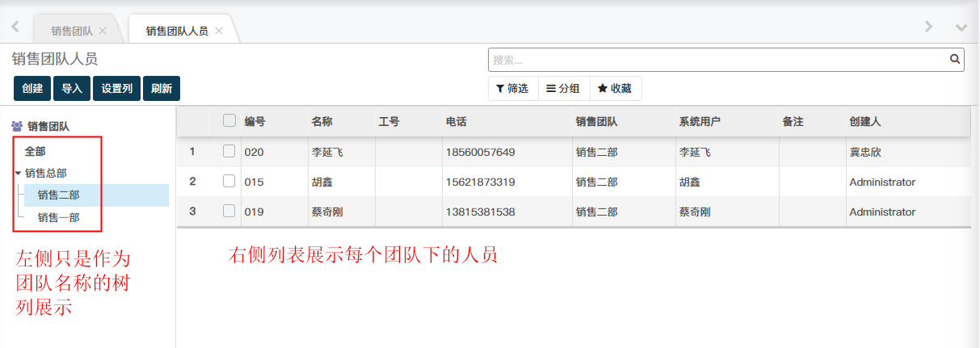
Task: Check the row for 李延飞
Action: pyautogui.click(x=229, y=151)
